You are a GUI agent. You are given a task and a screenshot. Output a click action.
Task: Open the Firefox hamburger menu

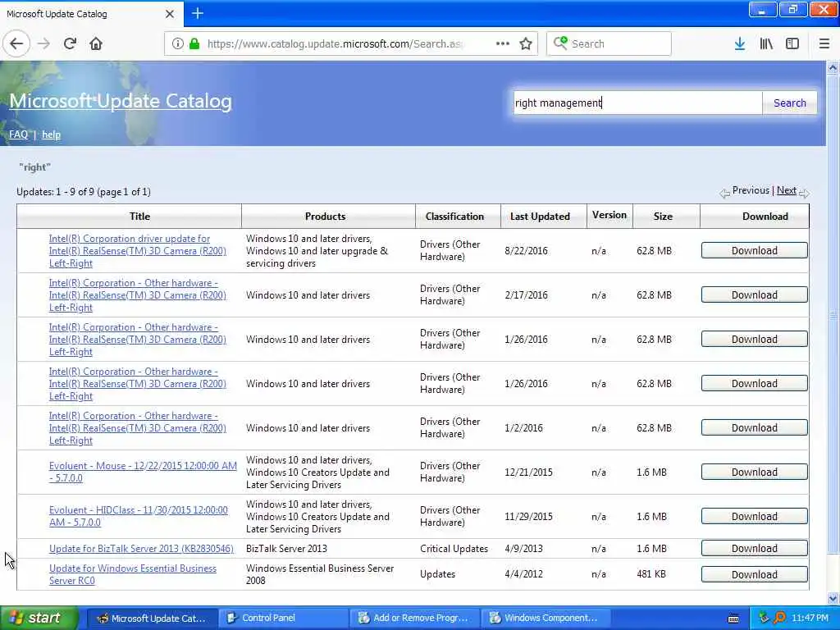[824, 44]
